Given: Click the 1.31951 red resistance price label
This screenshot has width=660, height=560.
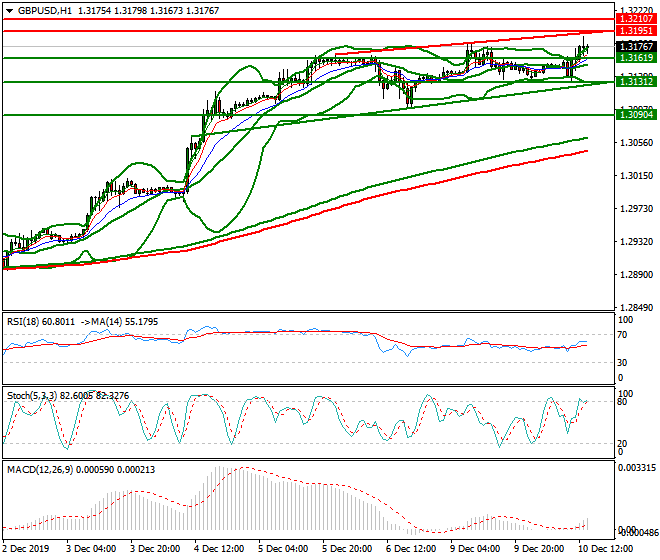Looking at the screenshot, I should (x=636, y=31).
